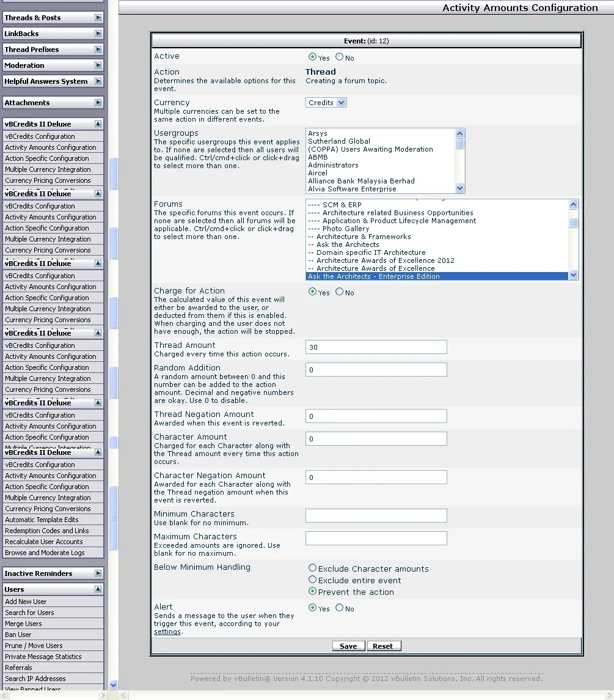Go to Search for Users

[29, 613]
